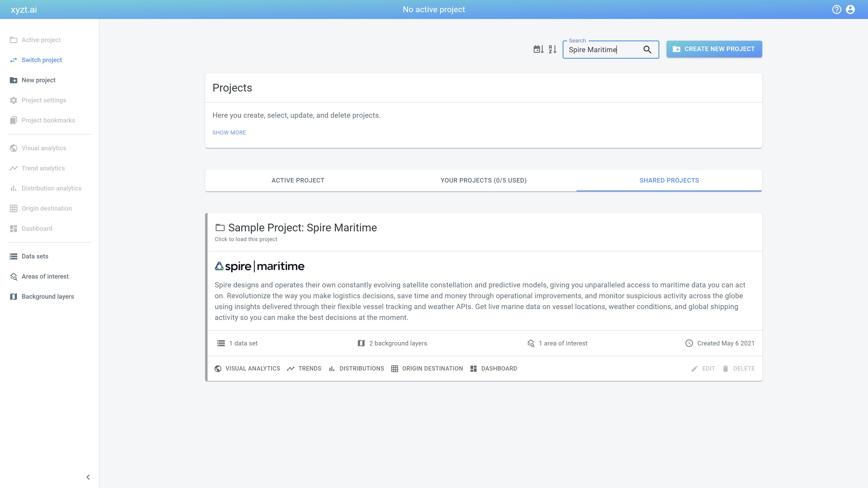Expand description with Show More
Image resolution: width=868 pixels, height=488 pixels.
point(229,132)
